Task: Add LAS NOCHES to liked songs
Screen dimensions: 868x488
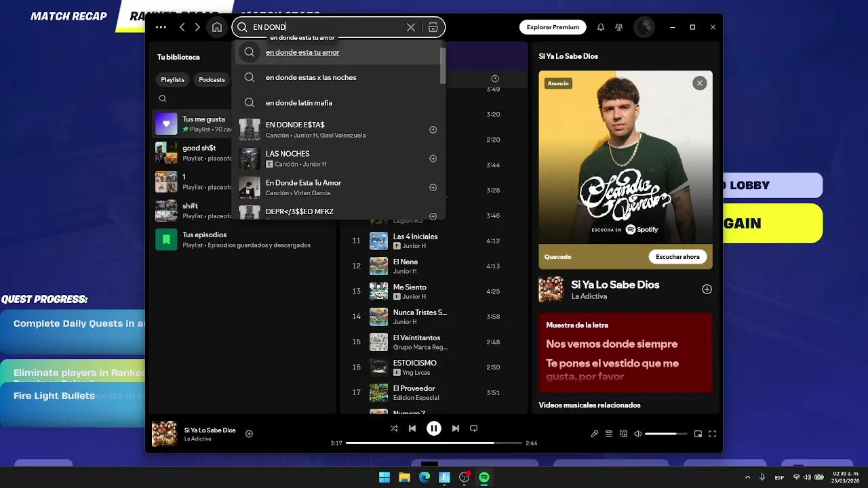Action: [433, 159]
